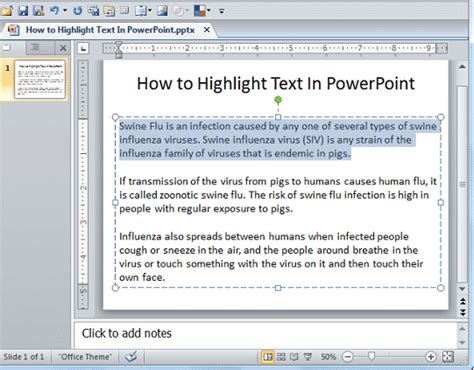This screenshot has width=474, height=370.
Task: Click the spell check status icon
Action: [131, 357]
